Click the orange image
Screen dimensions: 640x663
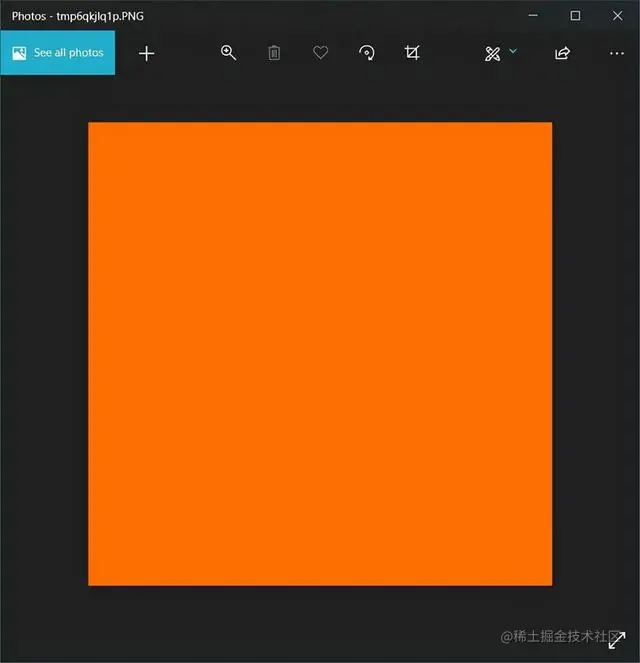coord(320,354)
